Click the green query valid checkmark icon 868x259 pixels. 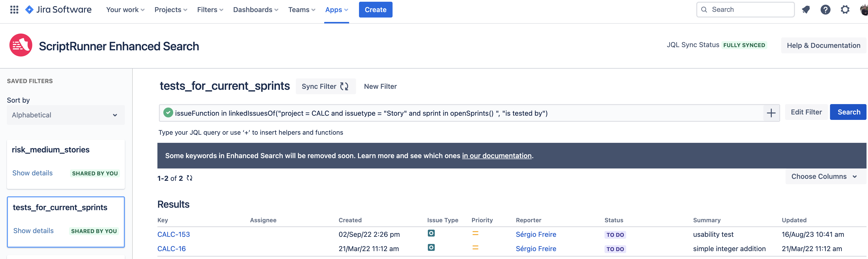click(168, 112)
